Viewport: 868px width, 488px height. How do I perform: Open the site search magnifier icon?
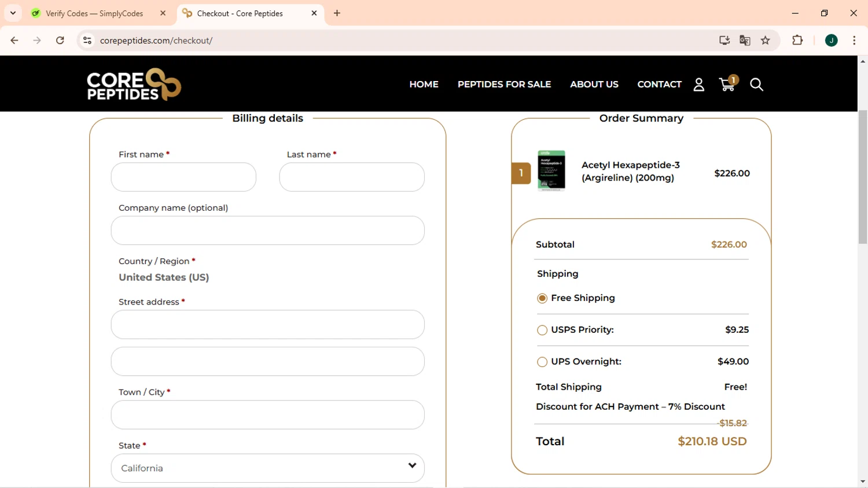tap(756, 85)
